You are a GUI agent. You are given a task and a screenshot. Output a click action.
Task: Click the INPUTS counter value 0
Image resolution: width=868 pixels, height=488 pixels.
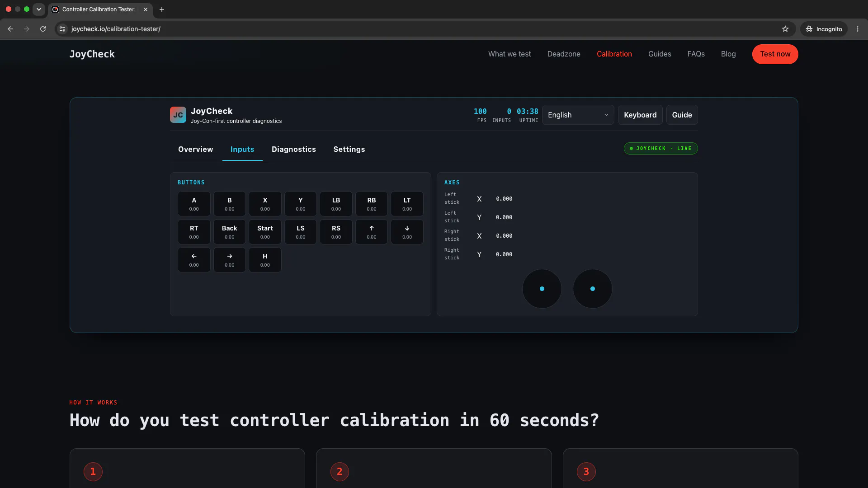(x=509, y=111)
